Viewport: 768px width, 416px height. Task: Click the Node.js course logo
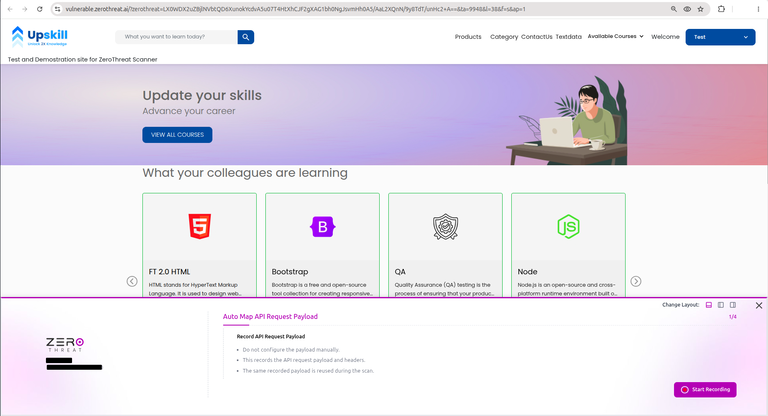coord(568,226)
